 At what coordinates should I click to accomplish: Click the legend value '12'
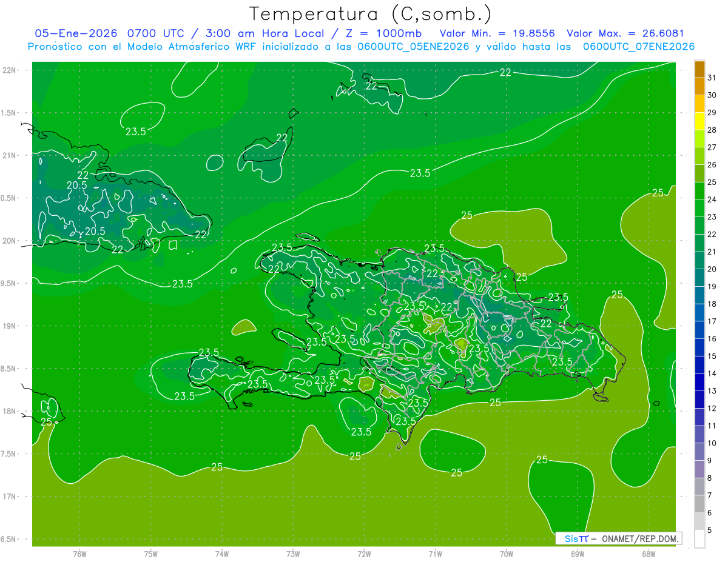(712, 408)
